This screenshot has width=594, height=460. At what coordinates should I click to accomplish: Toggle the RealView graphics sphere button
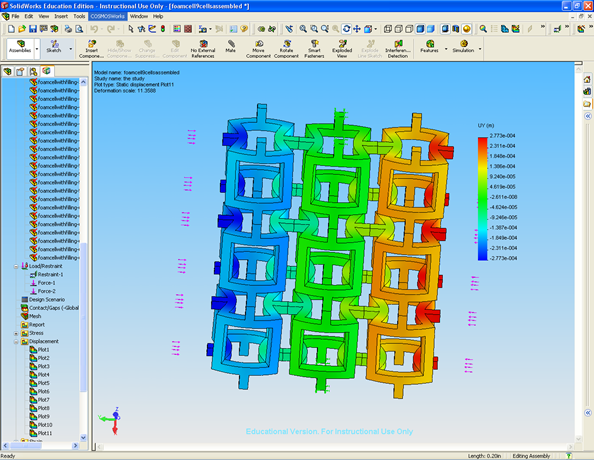pos(466,29)
